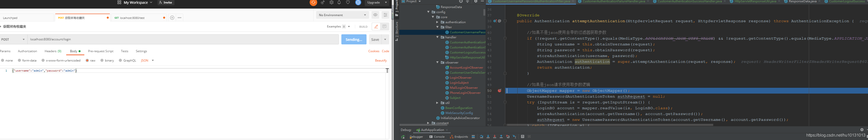
Task: Open the Postman notifications bell
Action: [339, 2]
